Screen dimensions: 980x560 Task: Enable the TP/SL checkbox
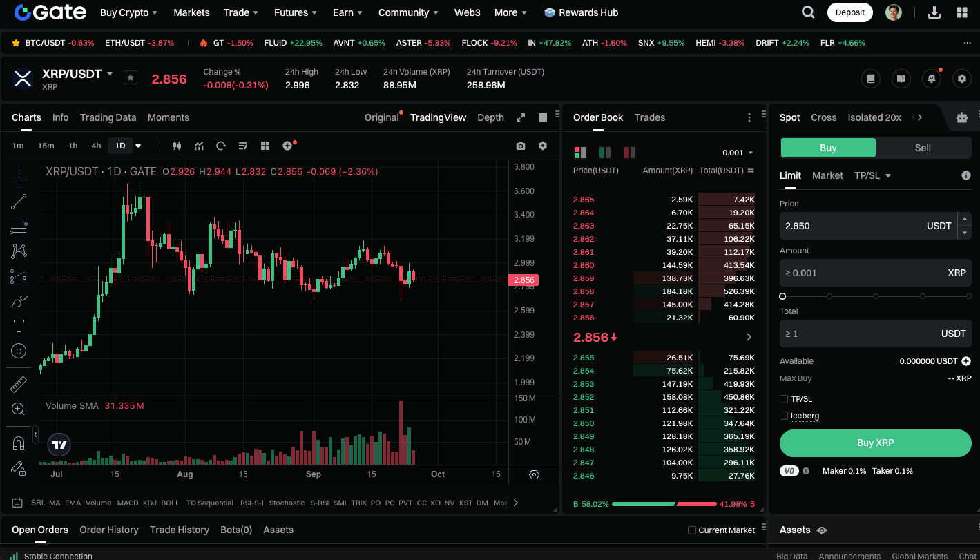pyautogui.click(x=784, y=399)
